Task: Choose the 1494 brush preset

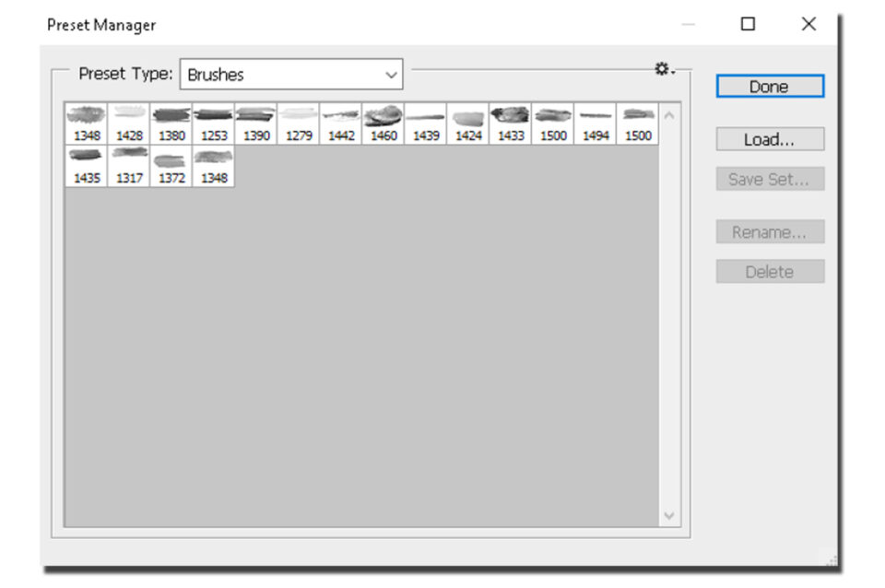Action: (596, 124)
